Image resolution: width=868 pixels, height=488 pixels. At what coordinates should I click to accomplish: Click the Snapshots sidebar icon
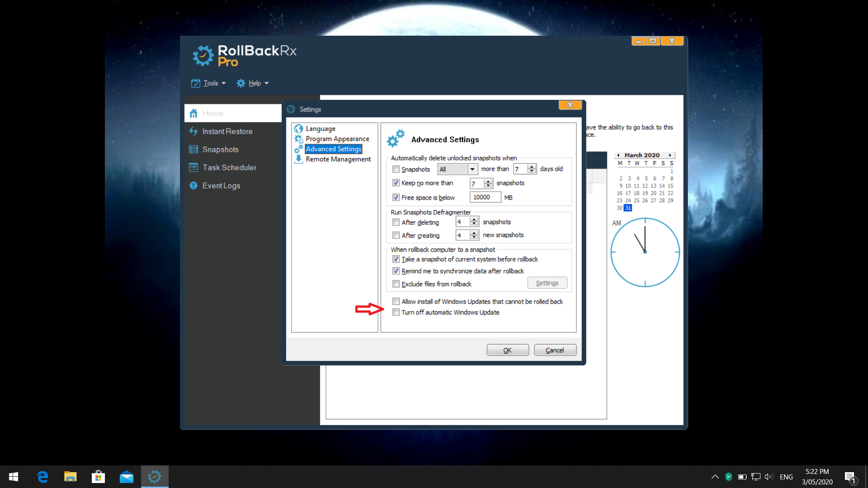click(x=193, y=150)
